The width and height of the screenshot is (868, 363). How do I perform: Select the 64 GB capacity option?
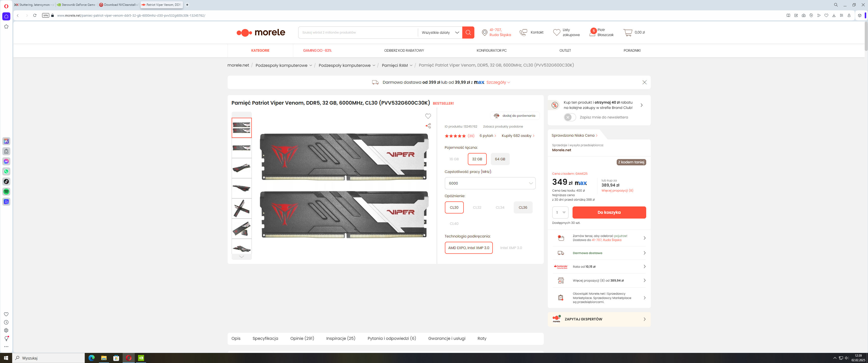500,159
